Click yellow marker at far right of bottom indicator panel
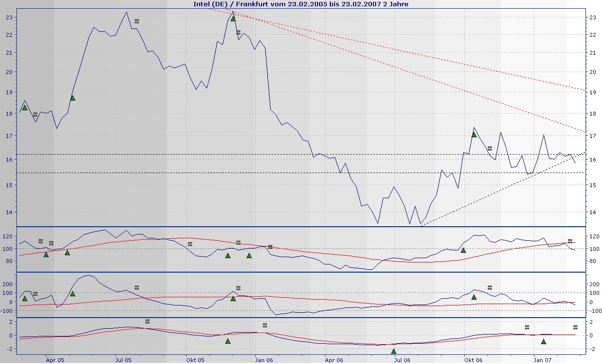This screenshot has height=364, width=602. (575, 327)
